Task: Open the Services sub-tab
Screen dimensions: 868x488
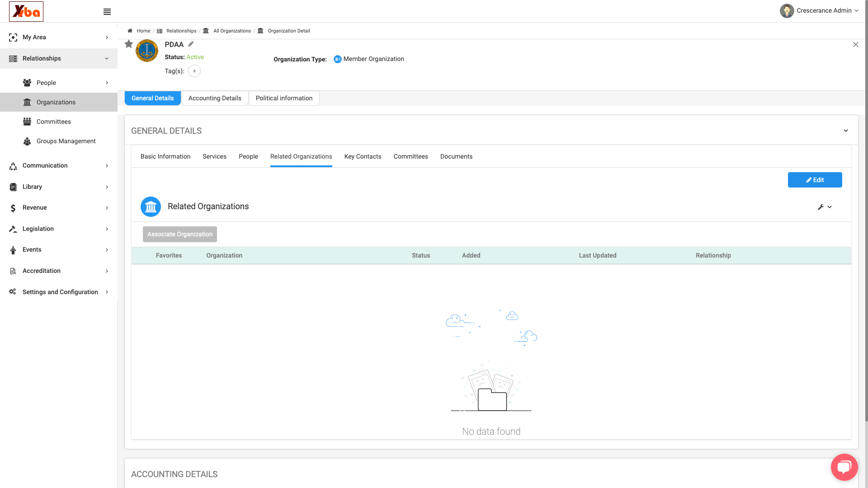Action: click(x=214, y=156)
